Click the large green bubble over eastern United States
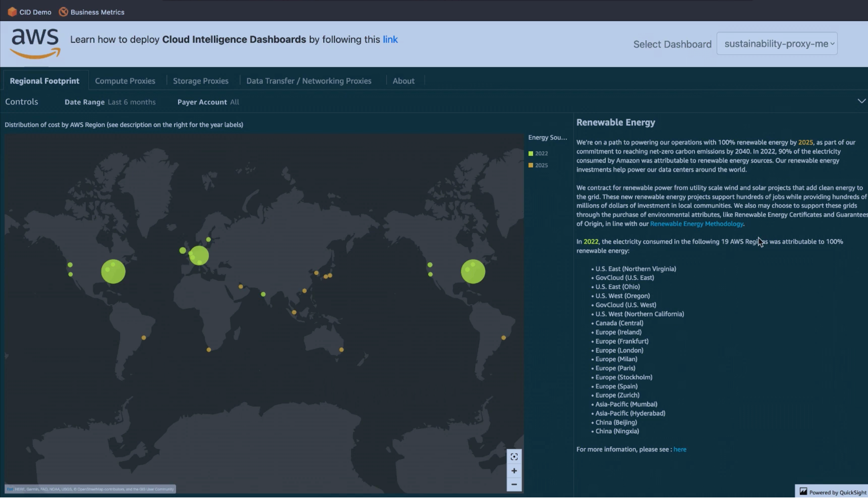Image resolution: width=868 pixels, height=501 pixels. (113, 272)
